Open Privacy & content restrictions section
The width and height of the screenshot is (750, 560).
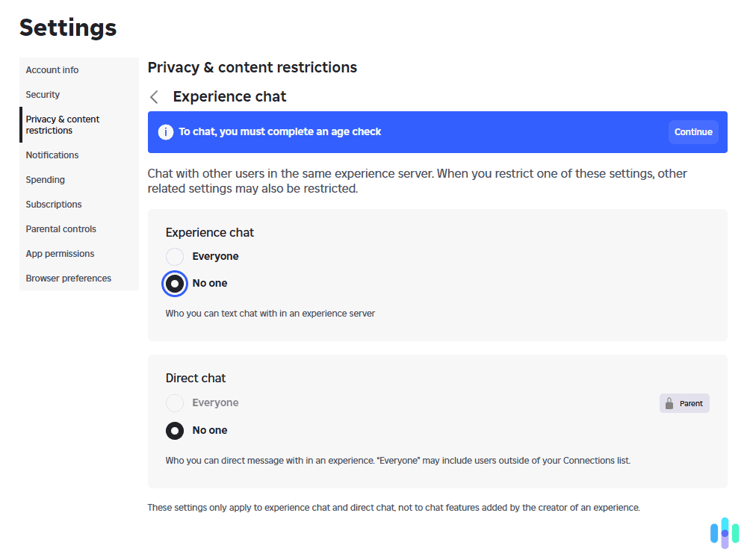63,125
